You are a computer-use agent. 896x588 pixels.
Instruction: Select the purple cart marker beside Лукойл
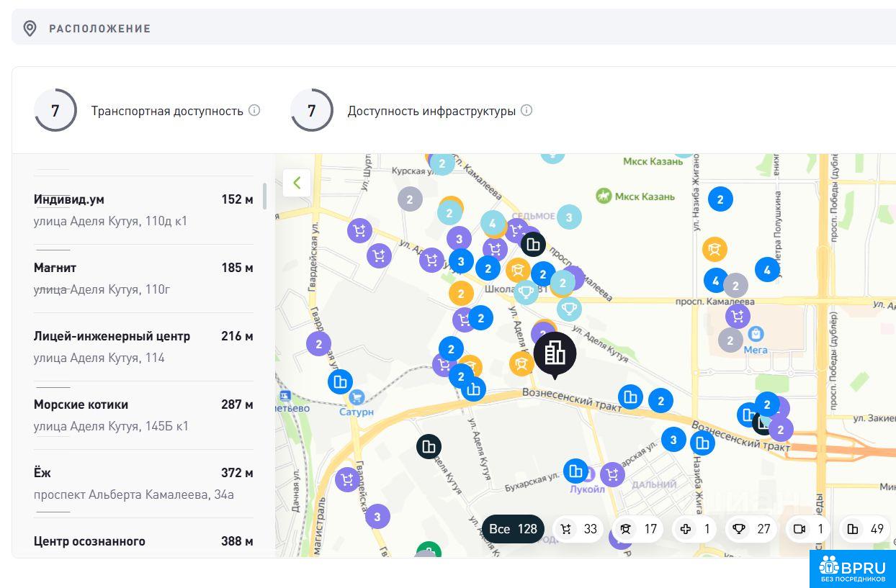click(x=612, y=474)
